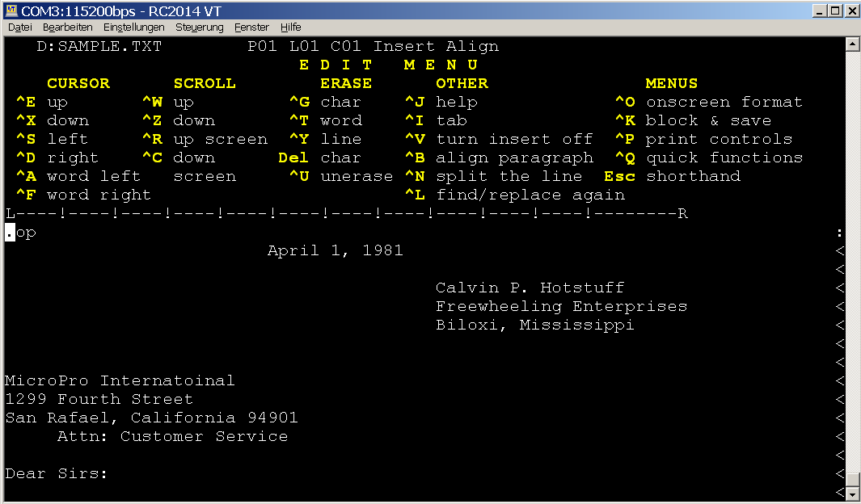Image resolution: width=861 pixels, height=504 pixels.
Task: Click the '^U unerase' entry
Action: pyautogui.click(x=341, y=177)
